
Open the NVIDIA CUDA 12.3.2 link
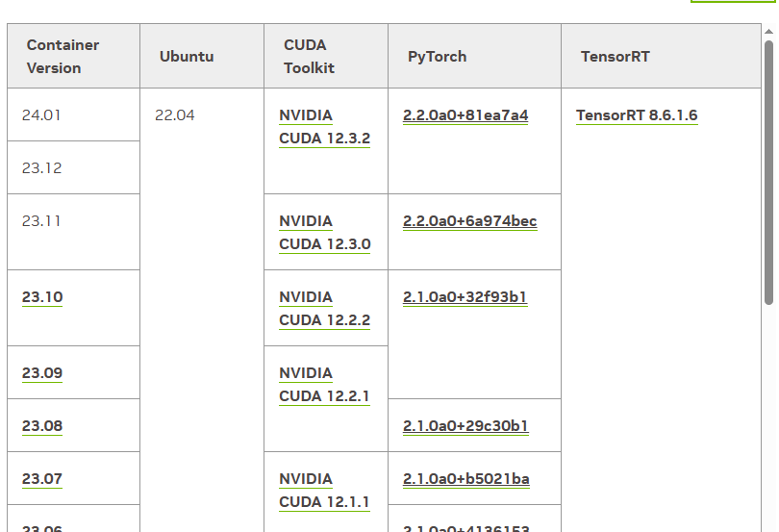tap(324, 127)
